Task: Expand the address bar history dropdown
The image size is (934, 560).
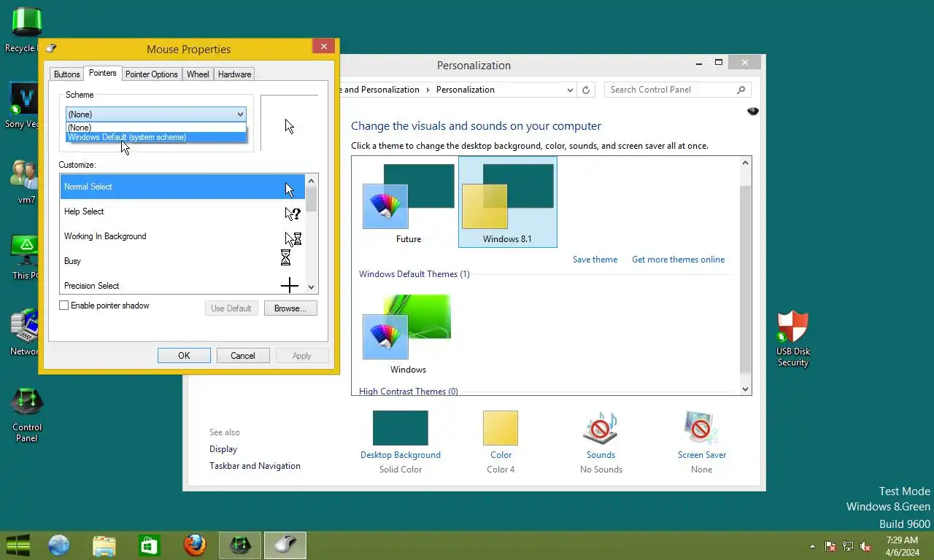Action: click(570, 90)
